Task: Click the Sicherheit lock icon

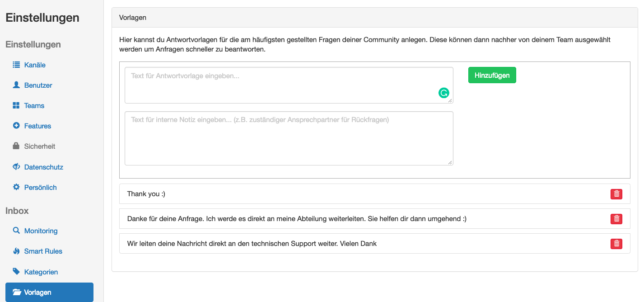Action: point(16,146)
